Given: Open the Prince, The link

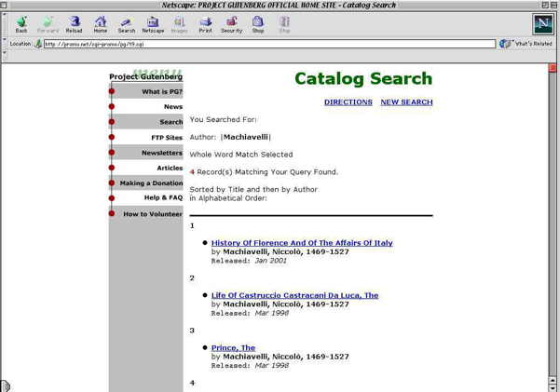Looking at the screenshot, I should coord(233,348).
